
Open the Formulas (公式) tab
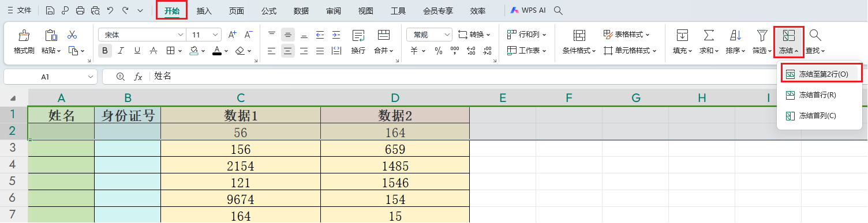coord(269,11)
